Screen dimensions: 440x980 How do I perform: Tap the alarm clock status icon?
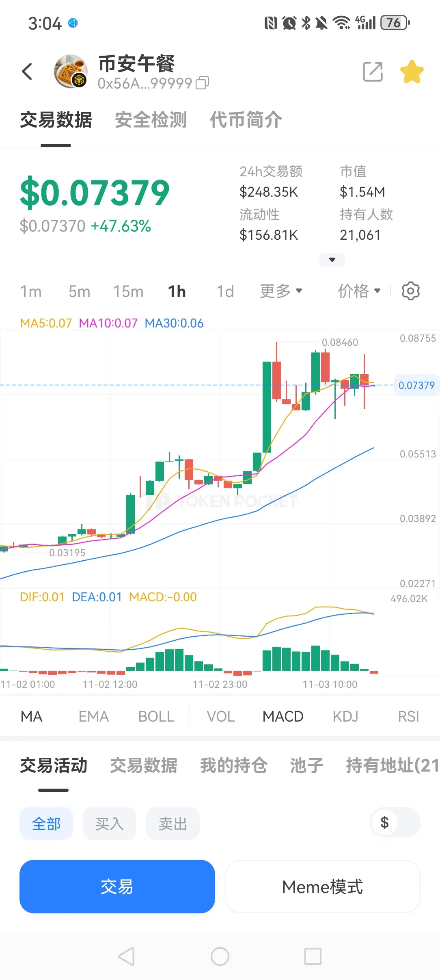[289, 23]
